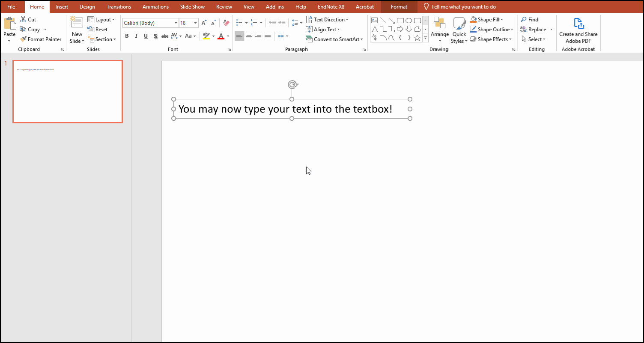Viewport: 644px width, 343px height.
Task: Click Create and Share Adobe PDF
Action: click(x=578, y=29)
